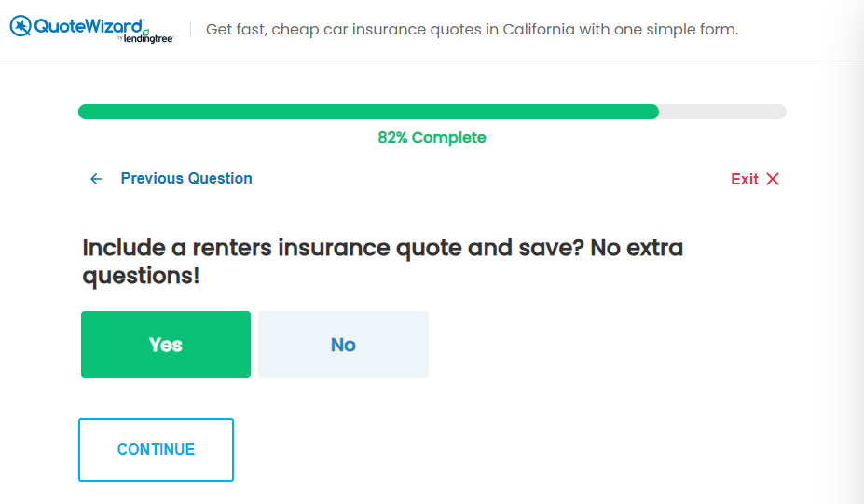The width and height of the screenshot is (864, 504).
Task: Go back via Previous Question link
Action: 186,179
